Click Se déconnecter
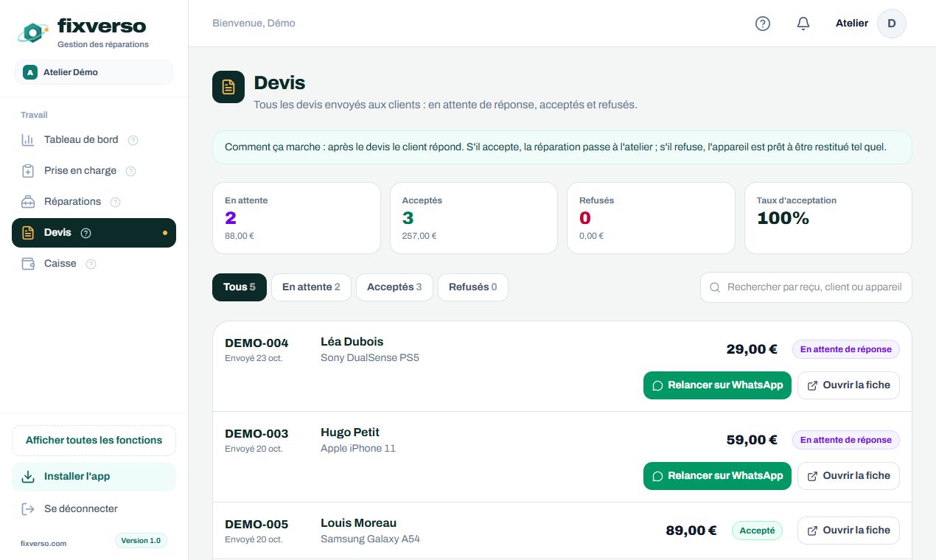The height and width of the screenshot is (560, 936). [x=94, y=509]
